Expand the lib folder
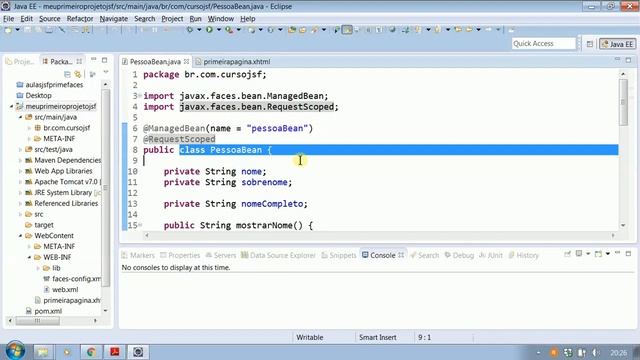This screenshot has height=360, width=640. [38, 268]
